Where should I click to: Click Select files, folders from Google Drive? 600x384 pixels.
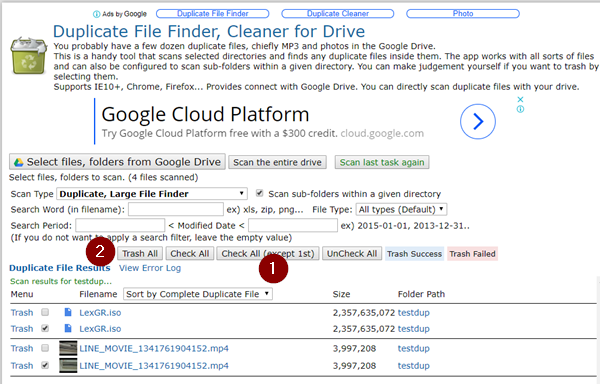coord(117,162)
